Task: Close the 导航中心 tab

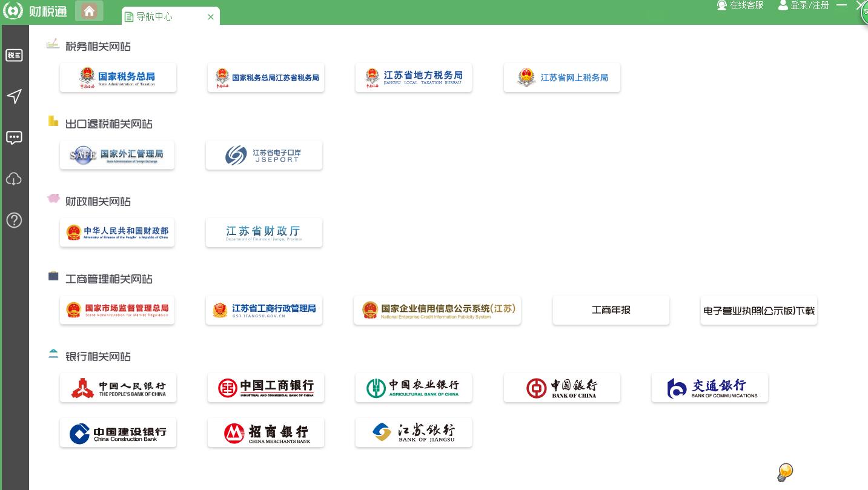Action: [x=211, y=17]
